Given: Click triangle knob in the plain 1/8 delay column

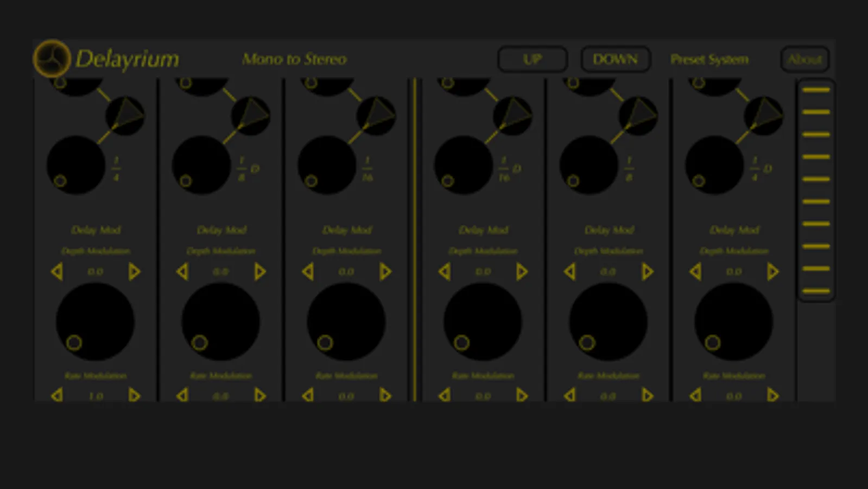Looking at the screenshot, I should coord(638,116).
